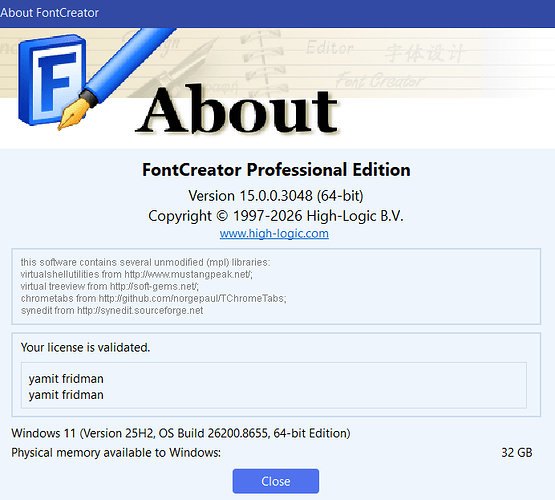Image resolution: width=555 pixels, height=500 pixels.
Task: Click the '32 GB' memory value
Action: pos(517,453)
